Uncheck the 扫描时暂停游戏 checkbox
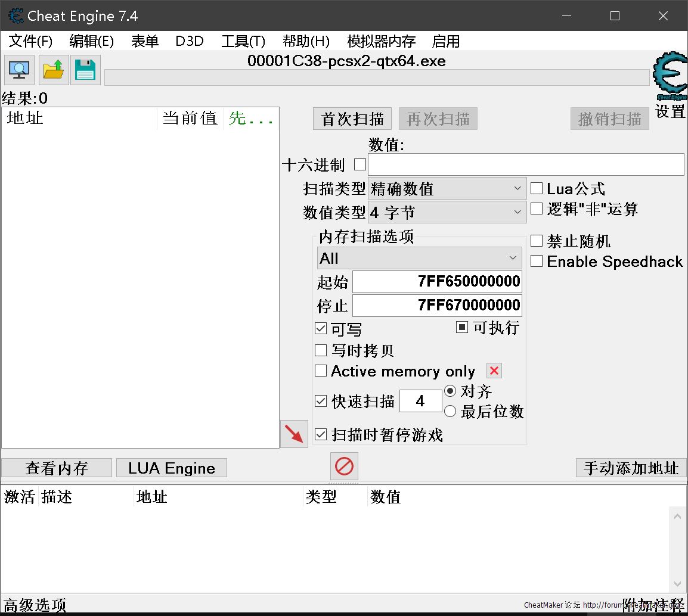 tap(321, 435)
